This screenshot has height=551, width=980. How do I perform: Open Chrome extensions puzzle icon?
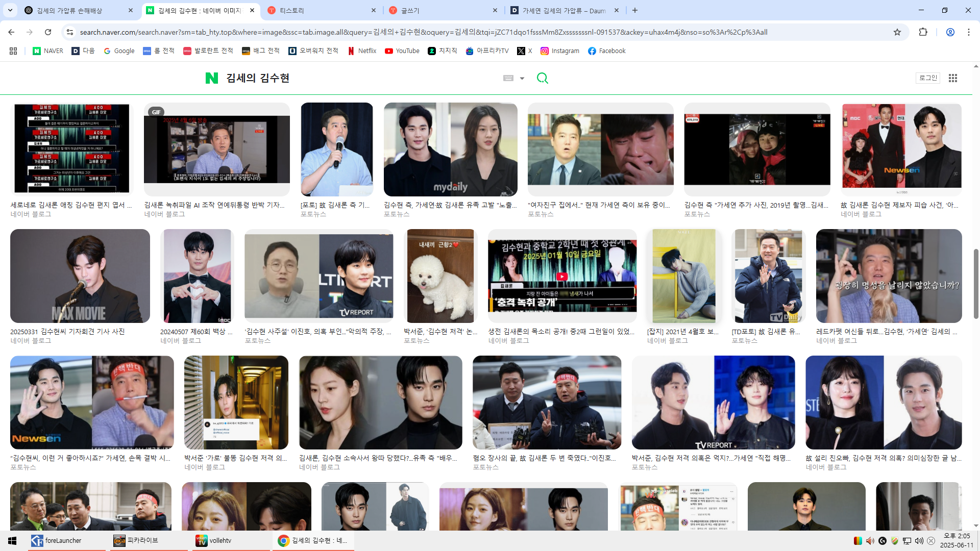[x=923, y=32]
